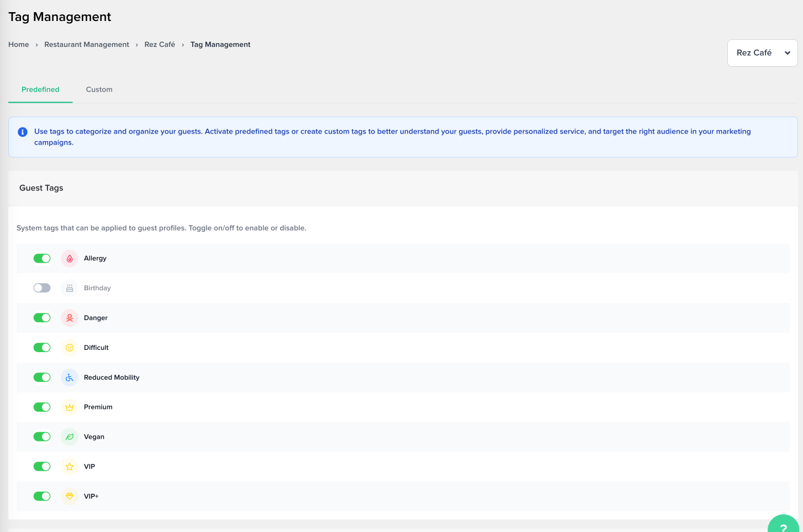Select the Predefined tab

coord(40,89)
